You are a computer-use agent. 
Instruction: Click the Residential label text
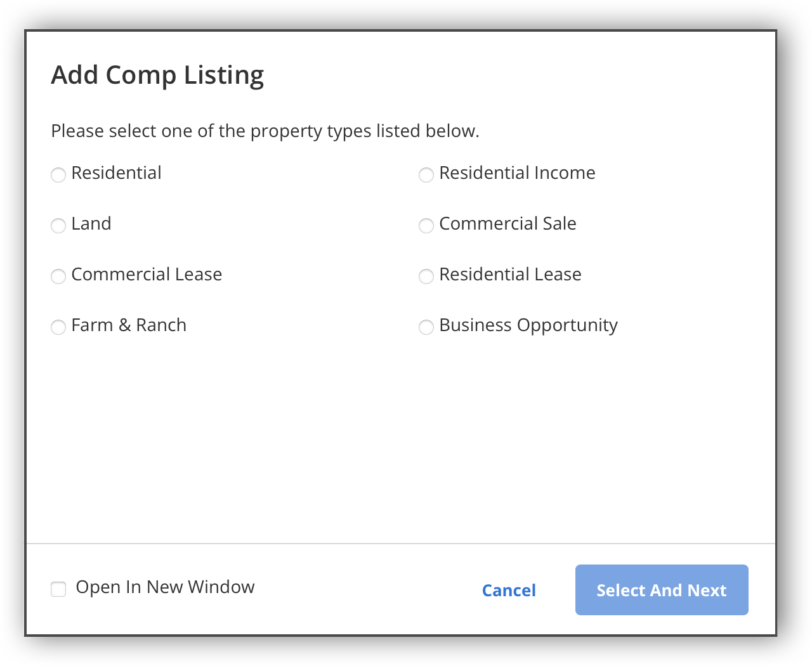(116, 173)
